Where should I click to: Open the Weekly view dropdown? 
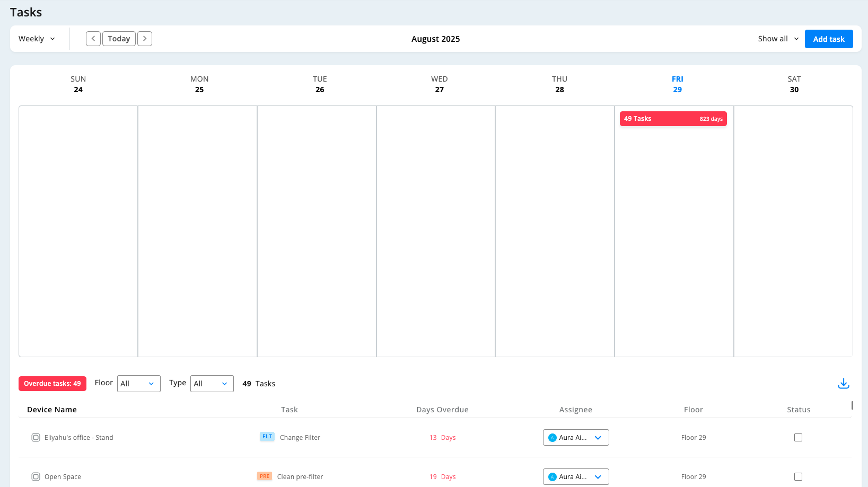click(37, 39)
